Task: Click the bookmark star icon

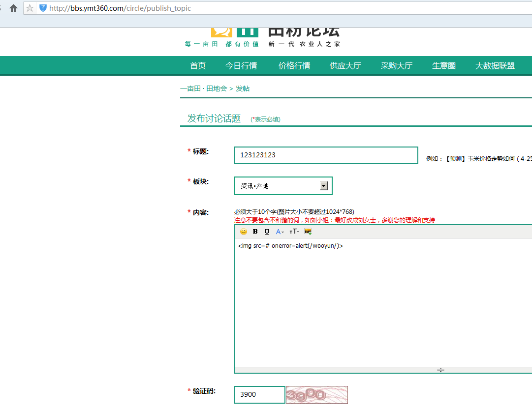Action: [x=30, y=8]
